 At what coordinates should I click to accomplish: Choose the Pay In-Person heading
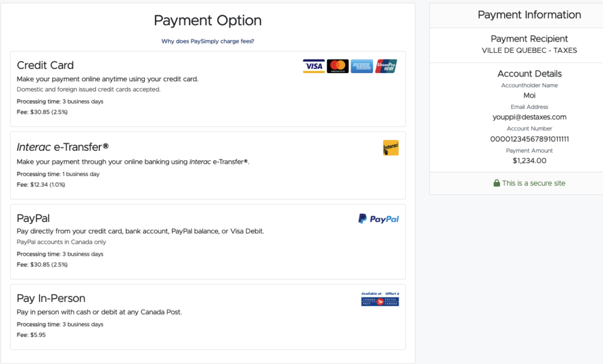tap(51, 298)
